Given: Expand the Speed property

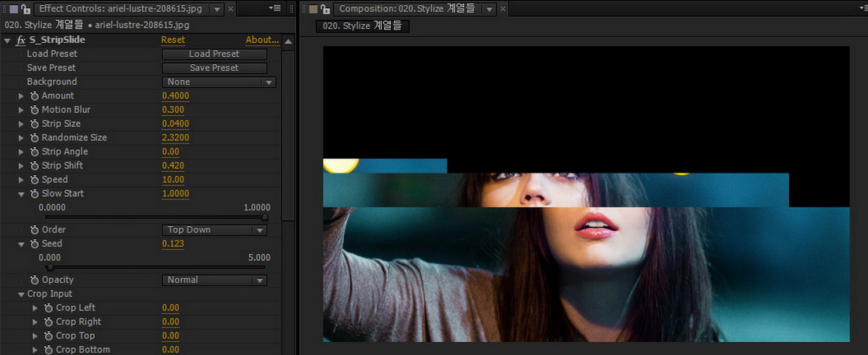Looking at the screenshot, I should (21, 180).
